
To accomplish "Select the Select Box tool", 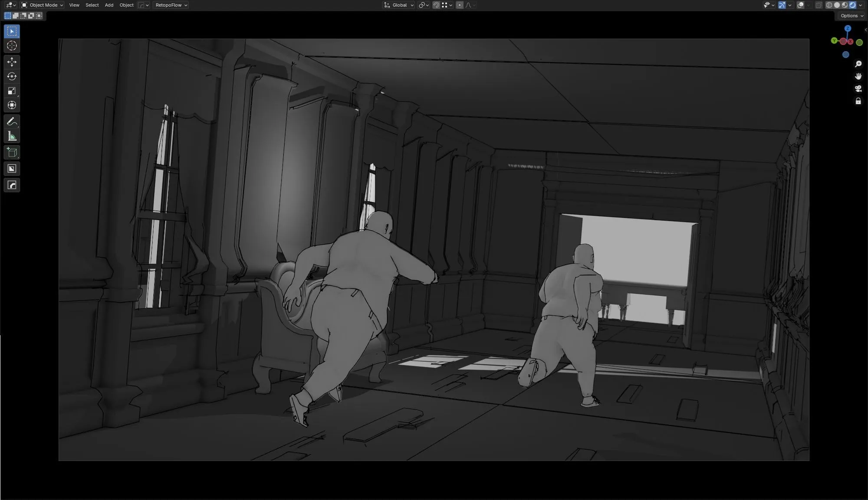I will (12, 31).
